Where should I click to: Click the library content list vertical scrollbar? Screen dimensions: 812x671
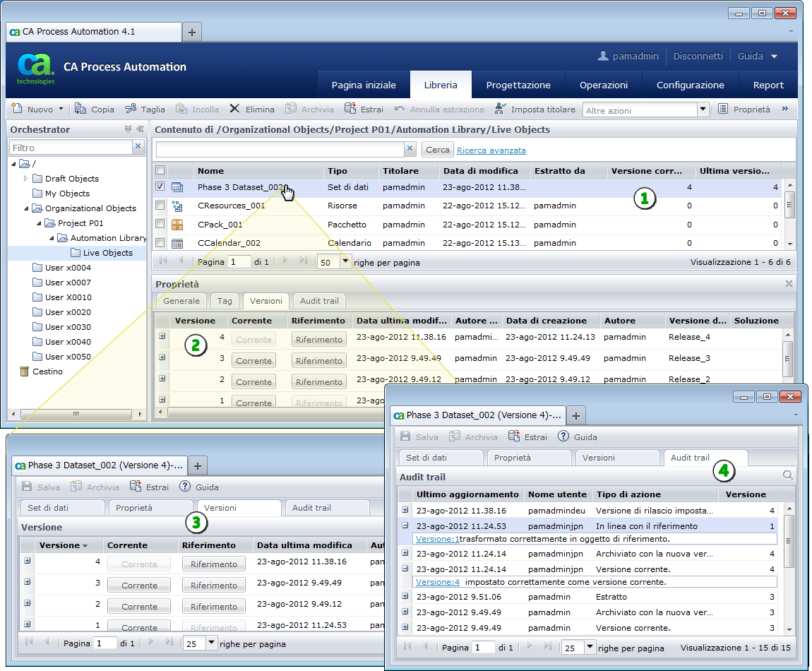click(790, 212)
